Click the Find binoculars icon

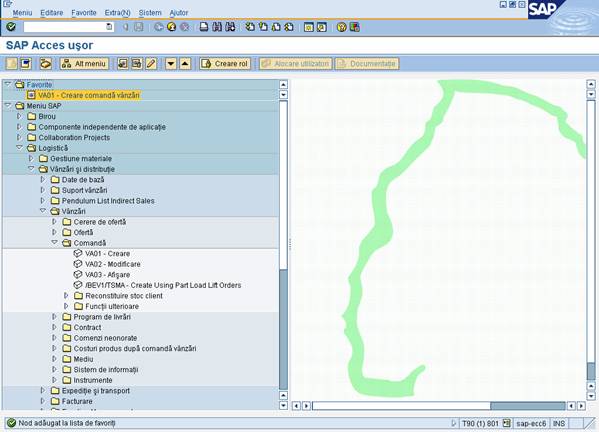(217, 27)
